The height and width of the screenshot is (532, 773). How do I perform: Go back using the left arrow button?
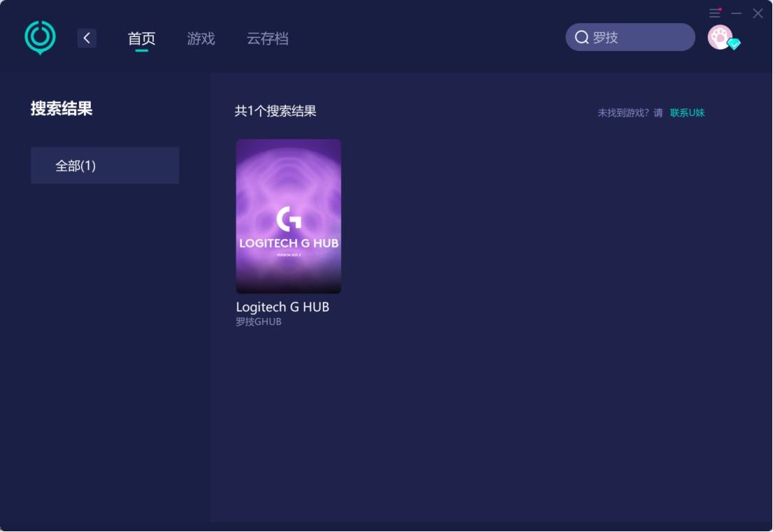[87, 38]
